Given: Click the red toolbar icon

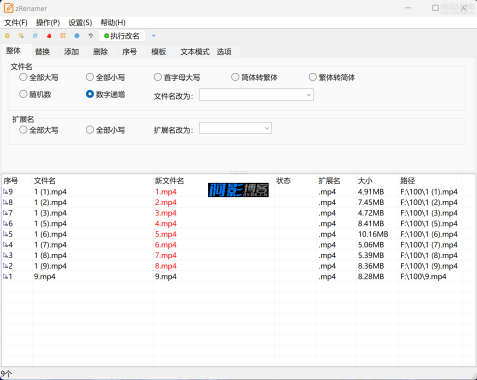Looking at the screenshot, I should point(49,36).
